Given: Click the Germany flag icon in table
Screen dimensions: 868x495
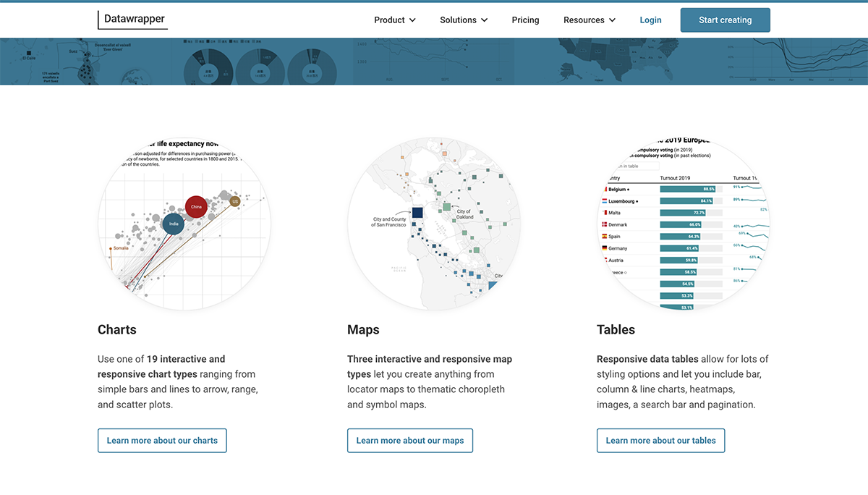Looking at the screenshot, I should (605, 248).
